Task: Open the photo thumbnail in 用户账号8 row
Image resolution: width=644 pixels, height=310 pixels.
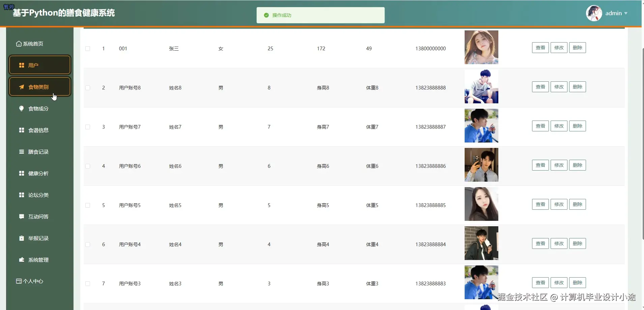Action: tap(481, 86)
